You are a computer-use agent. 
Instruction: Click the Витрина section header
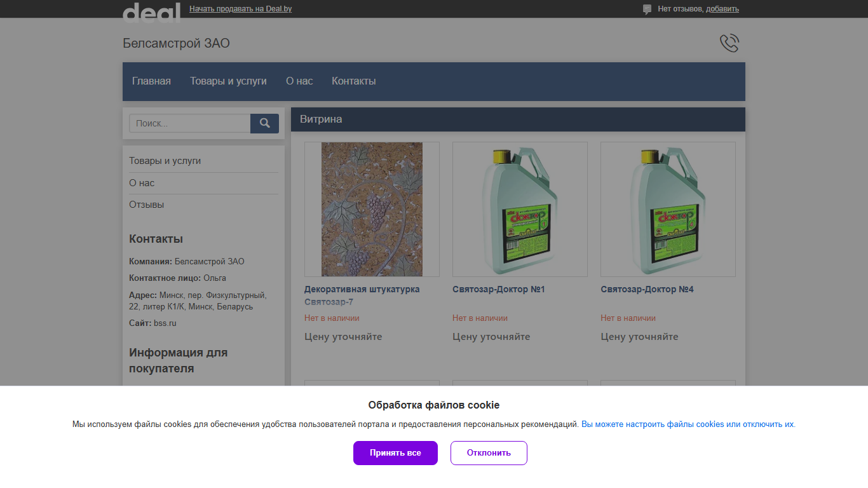pyautogui.click(x=518, y=119)
